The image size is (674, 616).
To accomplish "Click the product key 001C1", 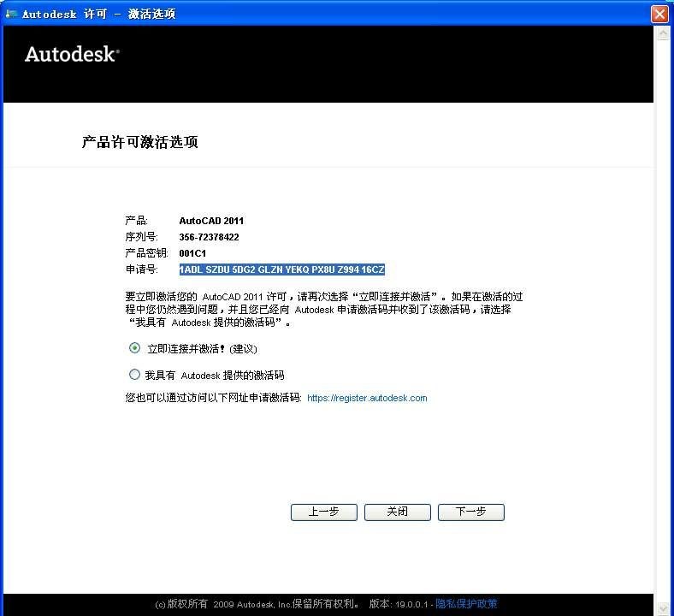I will coord(192,253).
